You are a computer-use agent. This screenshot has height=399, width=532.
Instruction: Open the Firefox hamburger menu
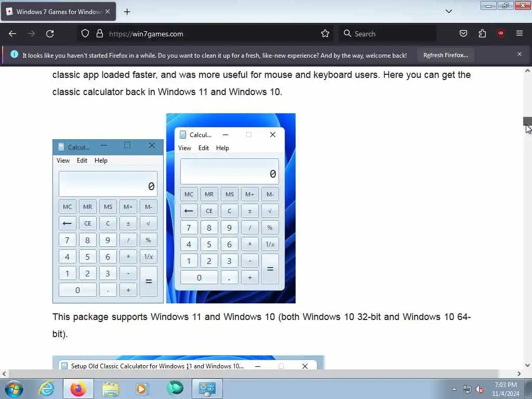(520, 33)
